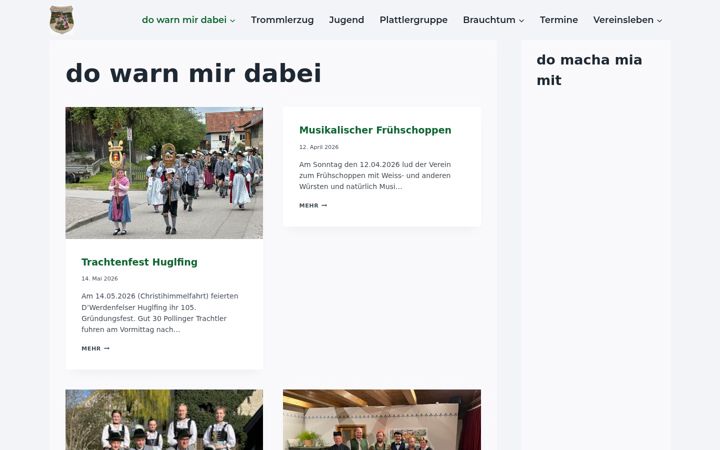Image resolution: width=720 pixels, height=450 pixels.
Task: Click MEHR under Trachtenfest Huglfing
Action: 96,349
